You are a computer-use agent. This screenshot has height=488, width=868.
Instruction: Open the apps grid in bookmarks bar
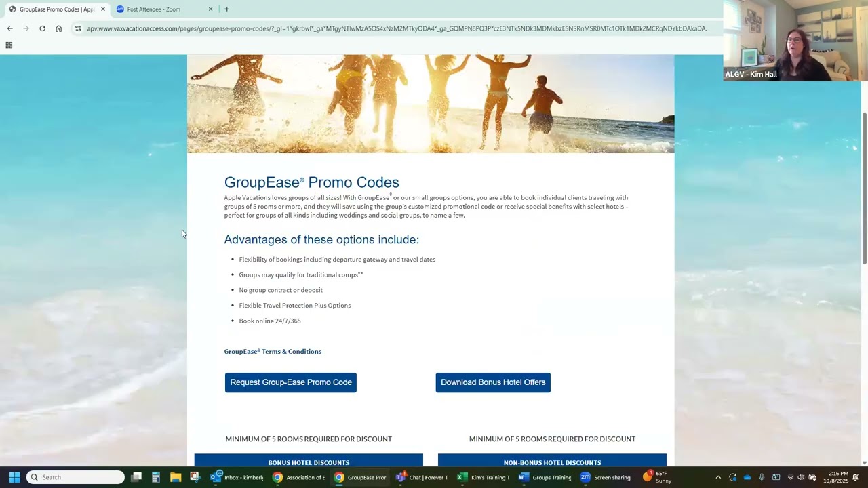point(9,45)
